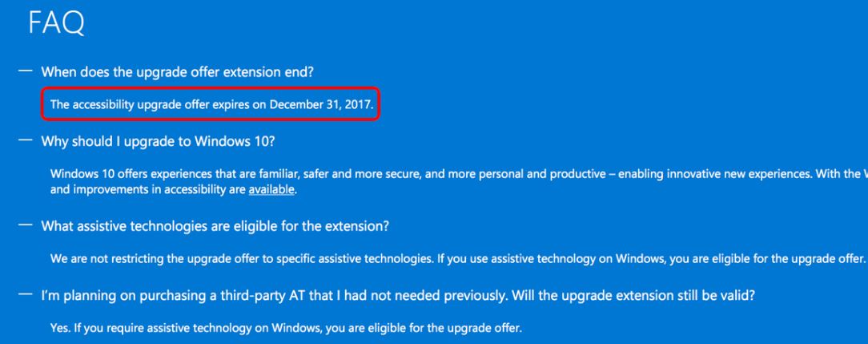Click text "and improvements in accessibility are"
The image size is (868, 344).
click(x=147, y=190)
